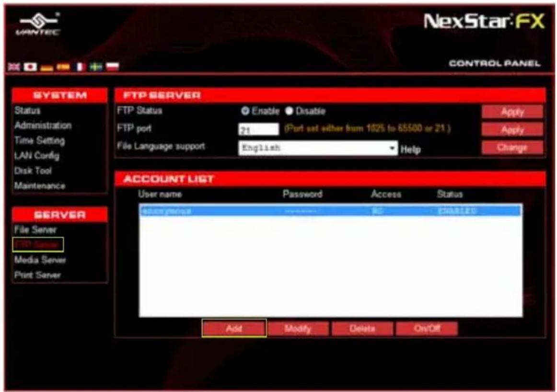Add a new FTP account
The height and width of the screenshot is (392, 557).
coord(234,328)
